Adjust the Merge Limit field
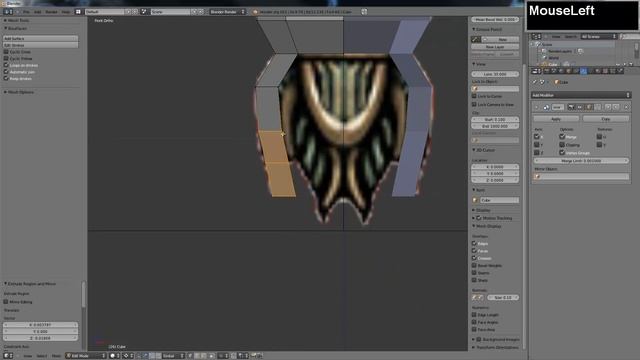Image resolution: width=640 pixels, height=360 pixels. (x=581, y=161)
